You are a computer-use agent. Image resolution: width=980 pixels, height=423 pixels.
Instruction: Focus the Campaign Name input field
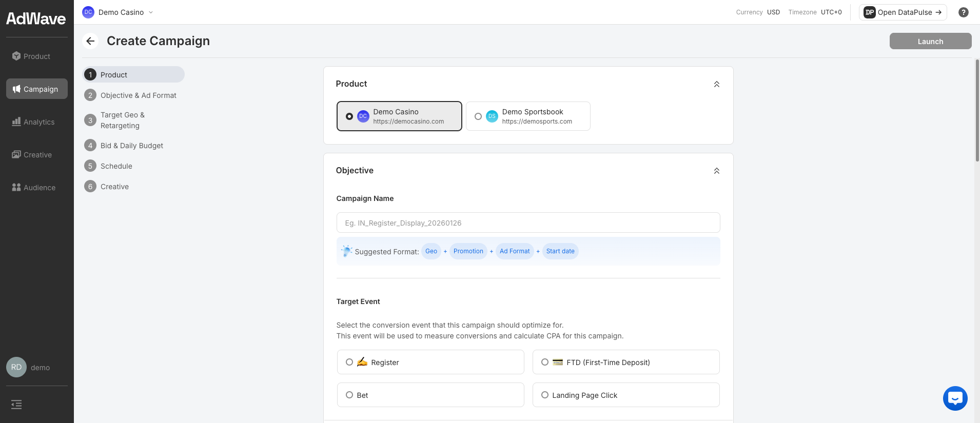point(528,223)
